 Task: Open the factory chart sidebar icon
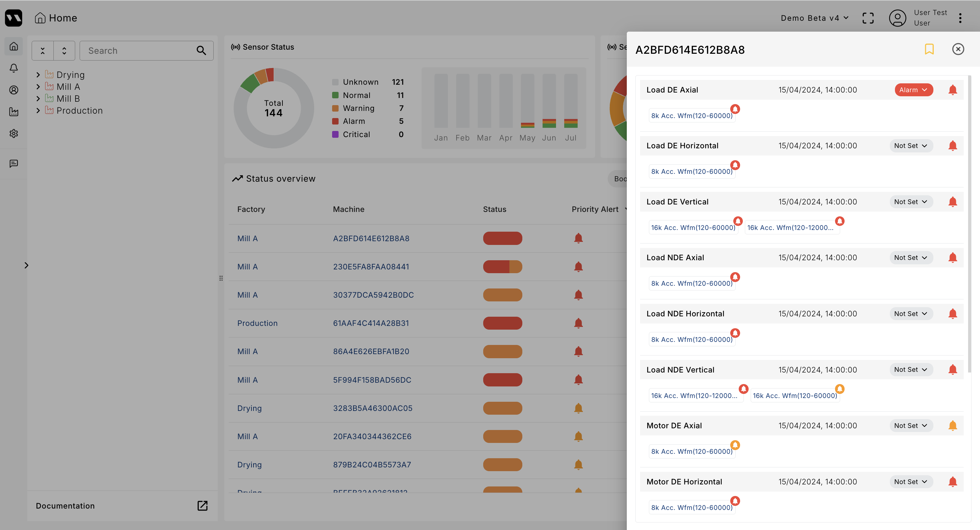pos(14,112)
